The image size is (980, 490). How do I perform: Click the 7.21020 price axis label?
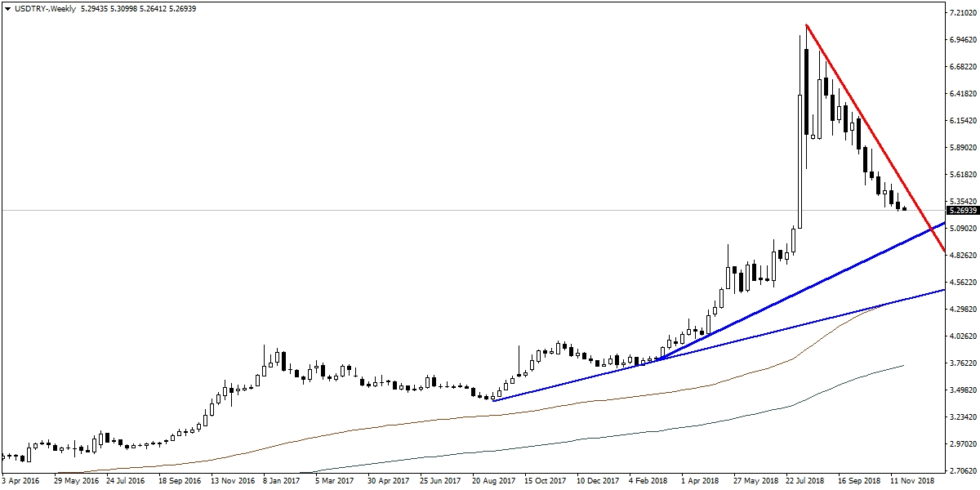tap(963, 14)
